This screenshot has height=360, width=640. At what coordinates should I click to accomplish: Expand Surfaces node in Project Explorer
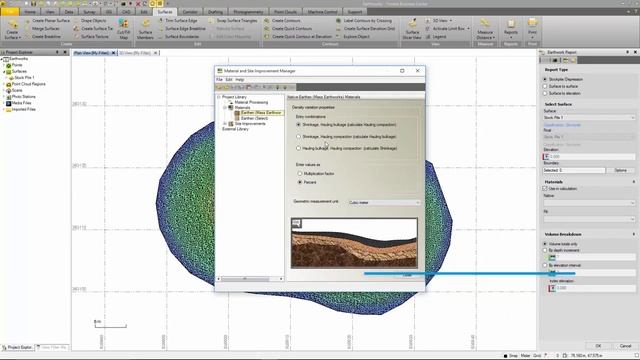tap(4, 71)
